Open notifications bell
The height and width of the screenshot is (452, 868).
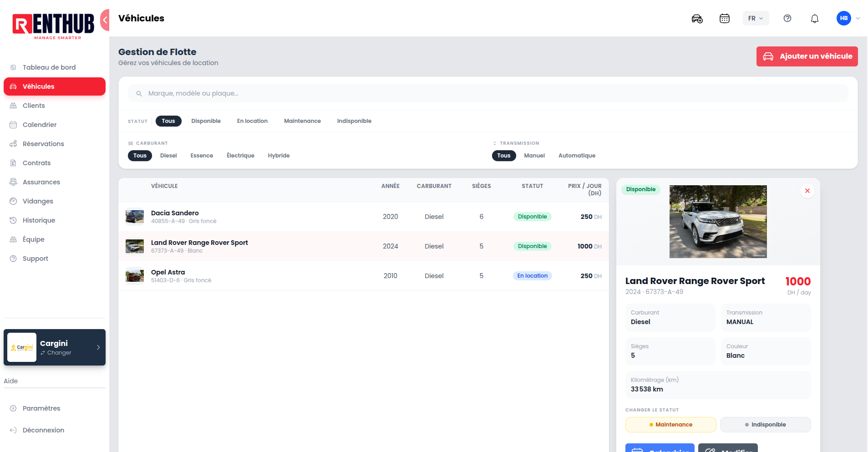pyautogui.click(x=814, y=19)
